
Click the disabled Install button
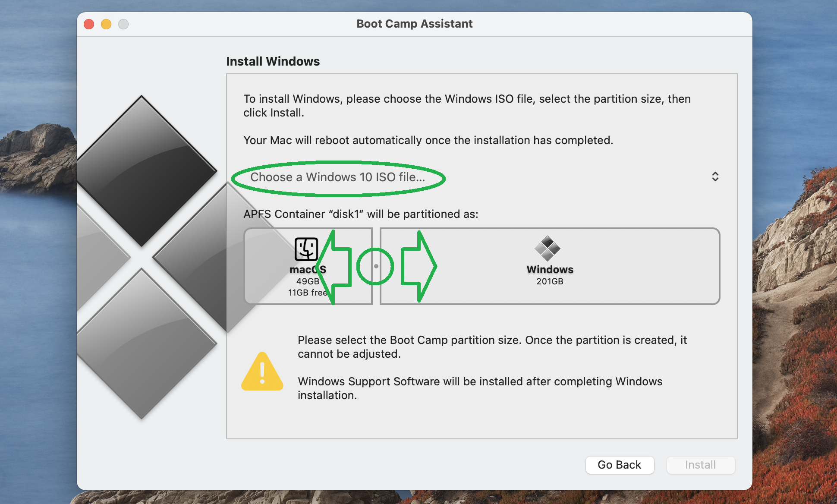pyautogui.click(x=701, y=465)
